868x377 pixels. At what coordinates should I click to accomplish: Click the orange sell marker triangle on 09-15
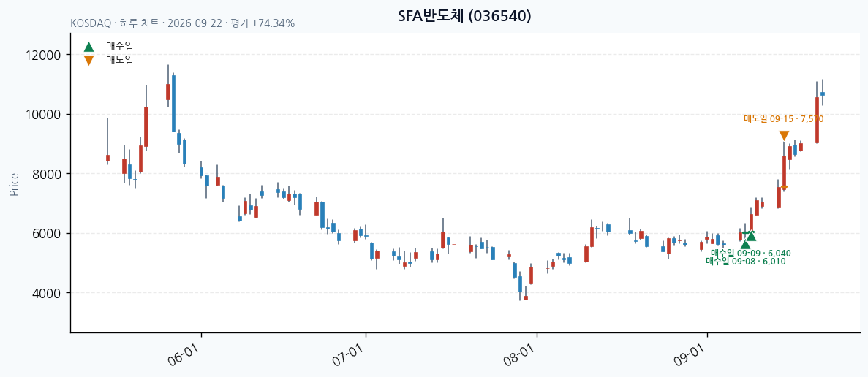click(784, 135)
